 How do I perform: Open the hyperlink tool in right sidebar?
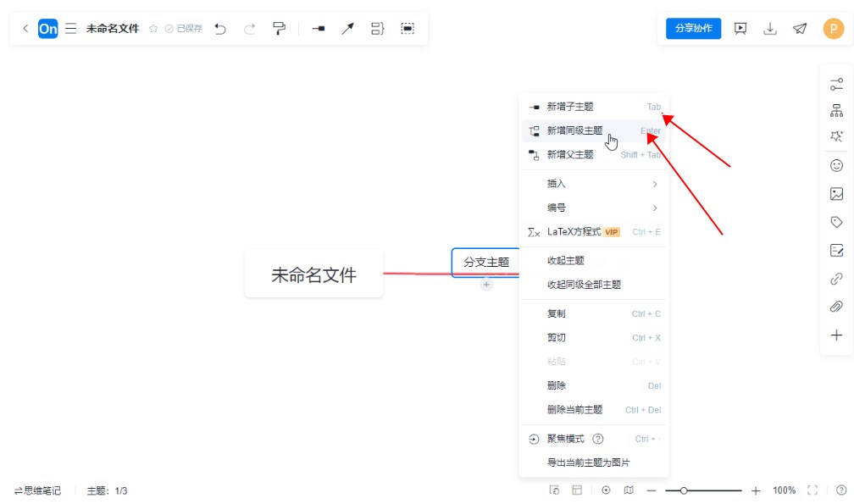point(836,279)
